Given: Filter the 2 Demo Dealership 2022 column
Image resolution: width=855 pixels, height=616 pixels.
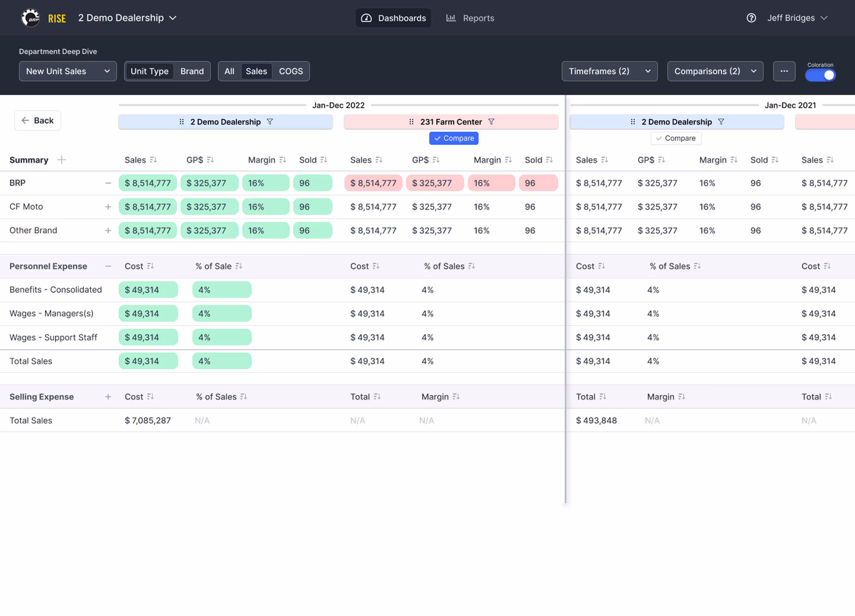Looking at the screenshot, I should click(x=270, y=122).
